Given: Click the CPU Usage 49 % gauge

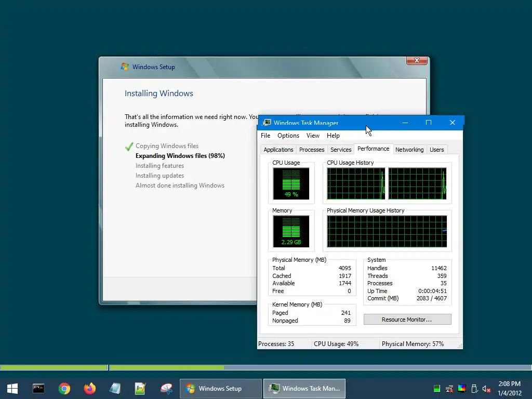Looking at the screenshot, I should 291,183.
